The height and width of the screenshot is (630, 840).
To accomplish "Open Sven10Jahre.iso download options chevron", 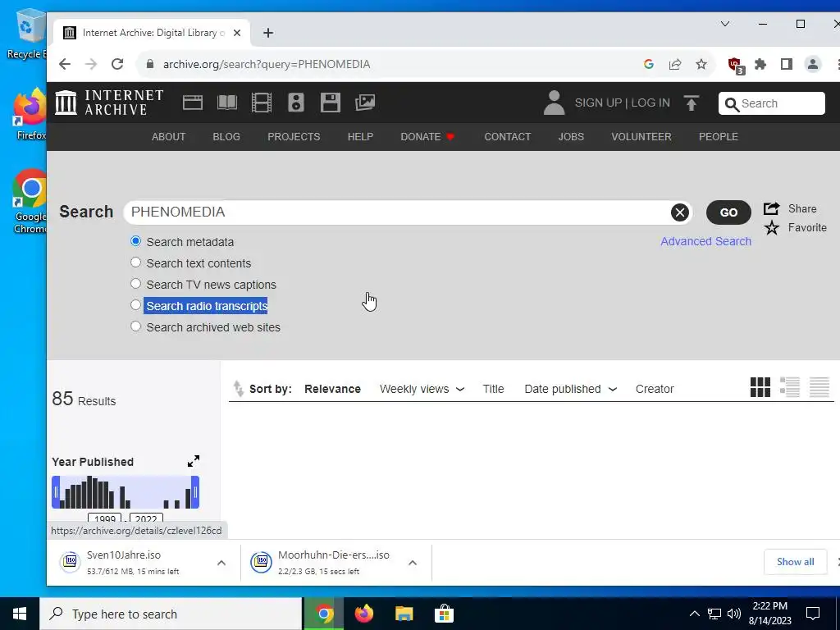I will [221, 563].
